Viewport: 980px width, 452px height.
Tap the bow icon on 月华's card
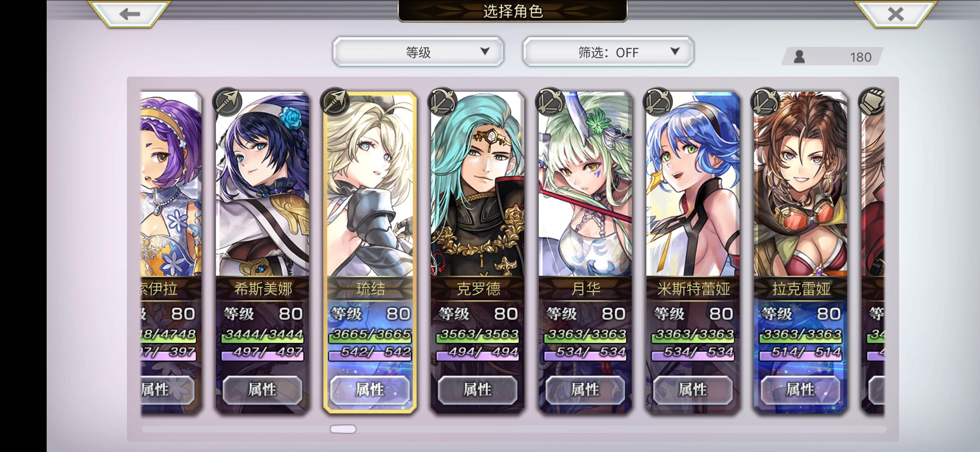(550, 101)
